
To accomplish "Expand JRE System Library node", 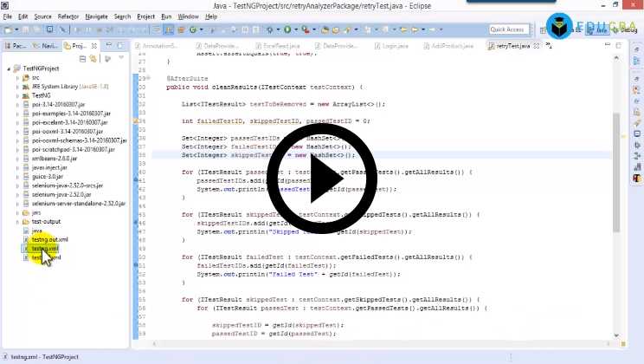I will (x=17, y=86).
